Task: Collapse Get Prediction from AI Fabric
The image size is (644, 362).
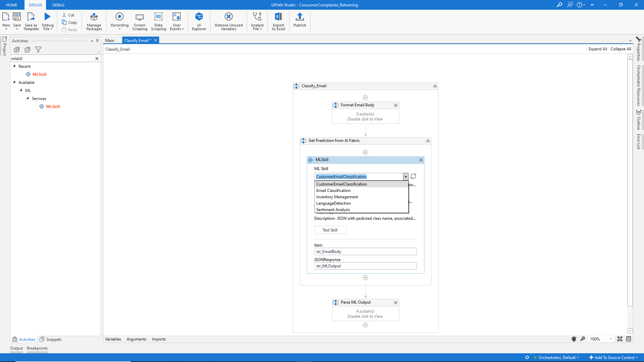Action: [428, 141]
